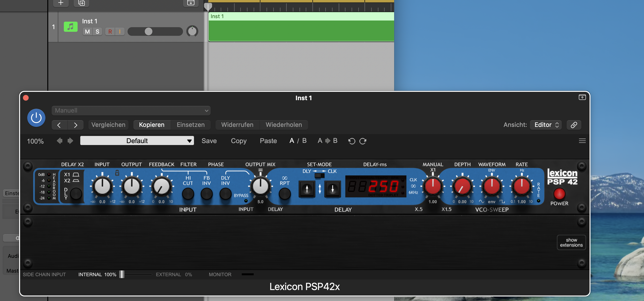This screenshot has height=301, width=644.
Task: Click the lock icon above INPUT knob
Action: (117, 172)
